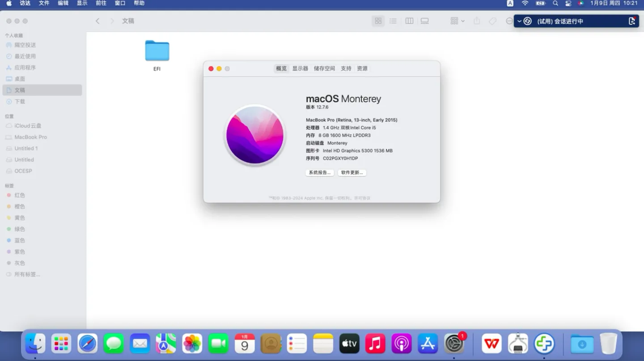Open the 显示器 tab
Screen dimensions: 644x361
click(x=300, y=68)
